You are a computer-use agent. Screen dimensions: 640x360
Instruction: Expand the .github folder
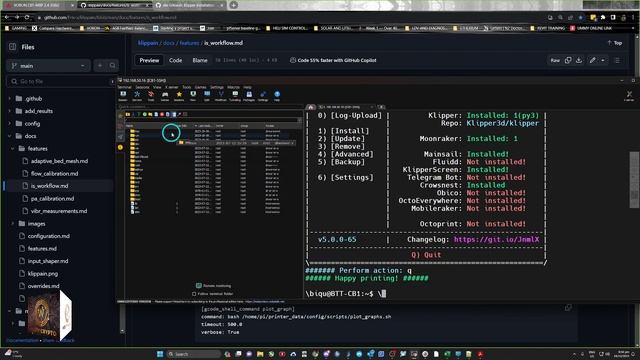pyautogui.click(x=10, y=98)
